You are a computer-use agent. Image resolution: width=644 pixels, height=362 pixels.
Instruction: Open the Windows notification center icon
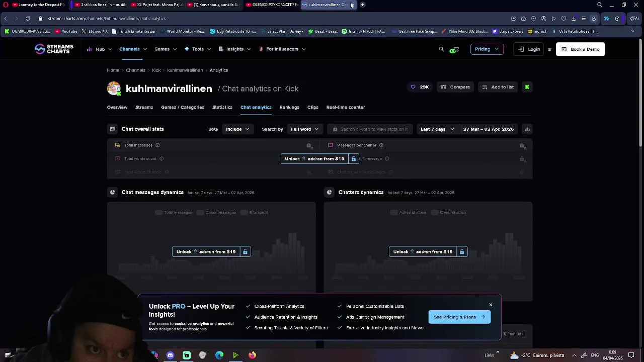point(631,355)
